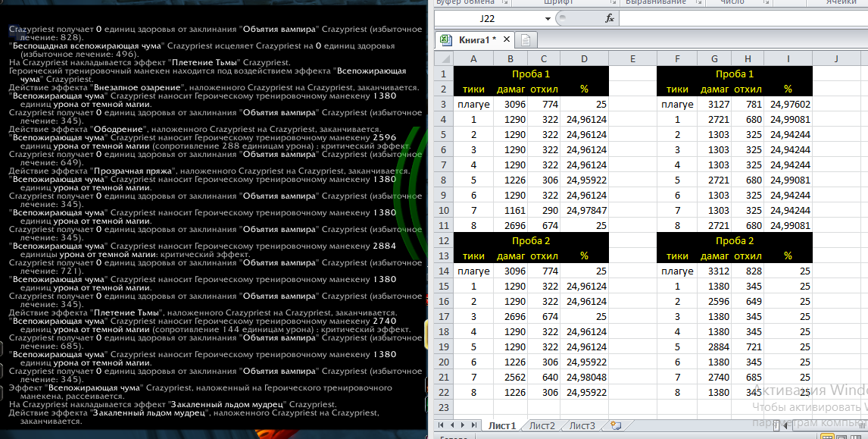Screen dimensions: 868x439
Task: Go to the next sheet using the navigation arrow
Action: [463, 425]
